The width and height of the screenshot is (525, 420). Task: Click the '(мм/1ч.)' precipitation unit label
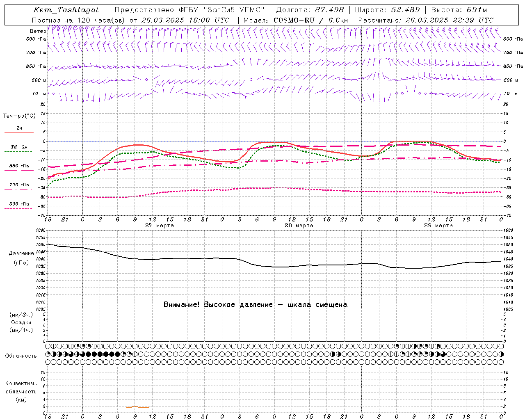coord(21,330)
